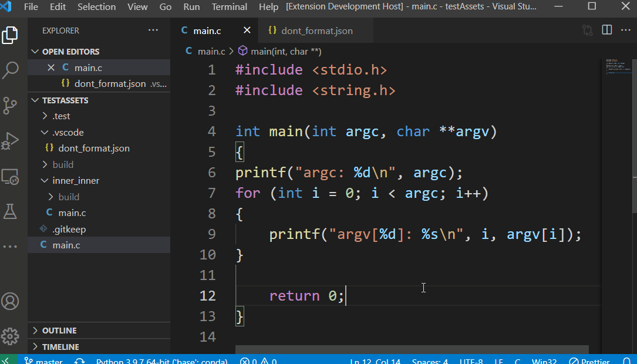The height and width of the screenshot is (364, 637).
Task: Close the main.c editor tab
Action: click(x=247, y=31)
